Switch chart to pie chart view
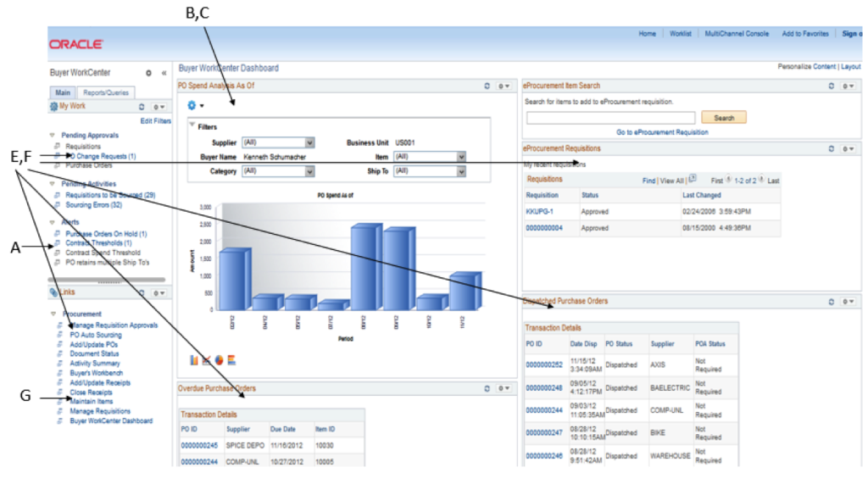The height and width of the screenshot is (484, 868). click(x=220, y=360)
